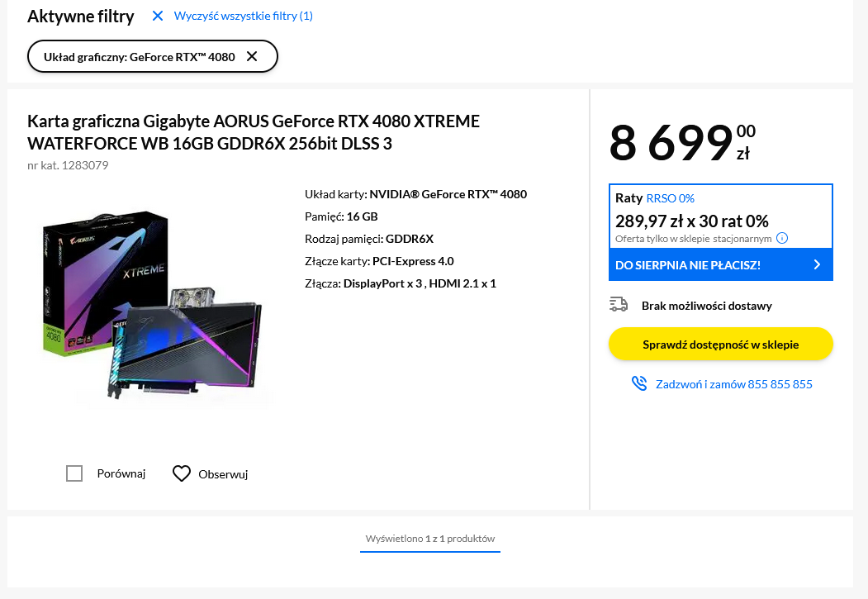
Task: Tick the Porównaj checkbox
Action: tap(74, 473)
